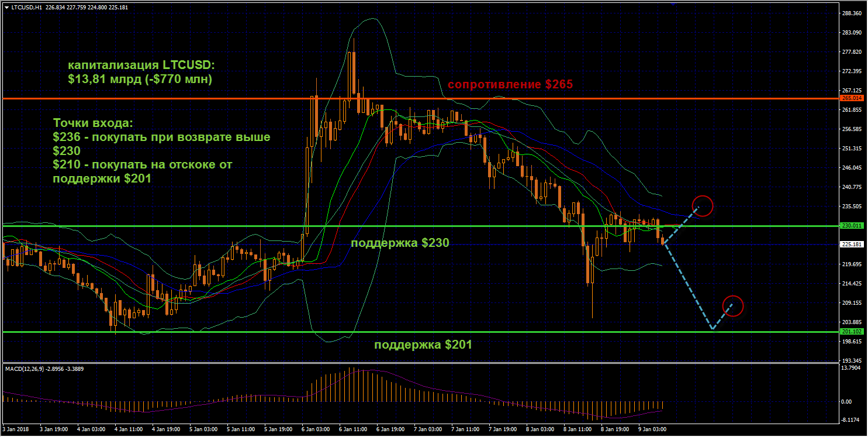Click the green 201.102 support price tag
The image size is (868, 437).
tap(852, 332)
